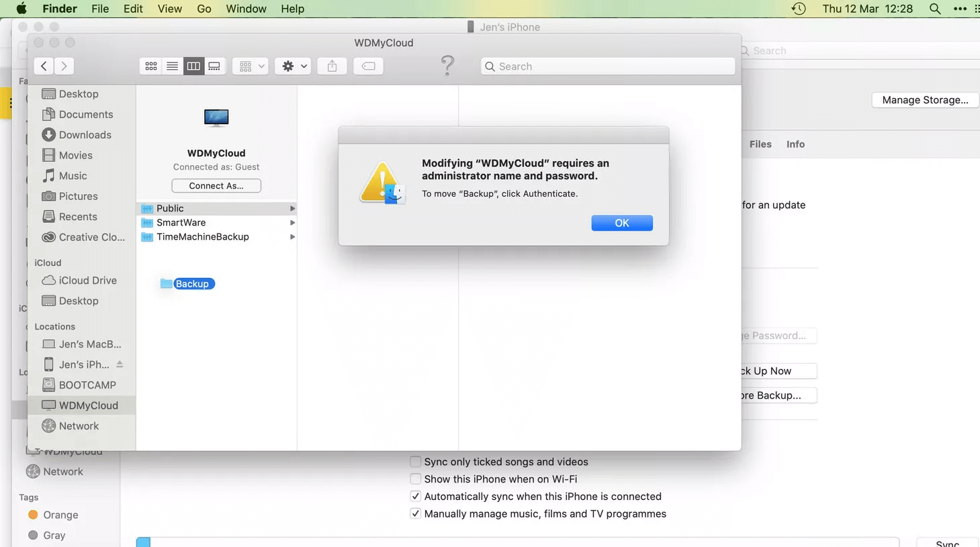Click the question mark help icon

(x=447, y=66)
